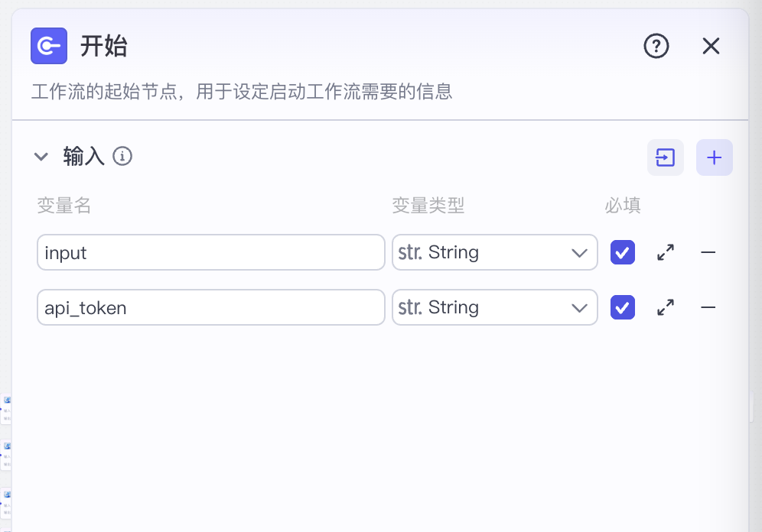The image size is (762, 532).
Task: Add a new input variable
Action: (x=714, y=157)
